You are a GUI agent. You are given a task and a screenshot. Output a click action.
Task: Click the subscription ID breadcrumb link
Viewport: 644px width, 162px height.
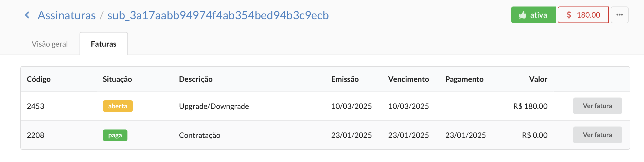[218, 15]
